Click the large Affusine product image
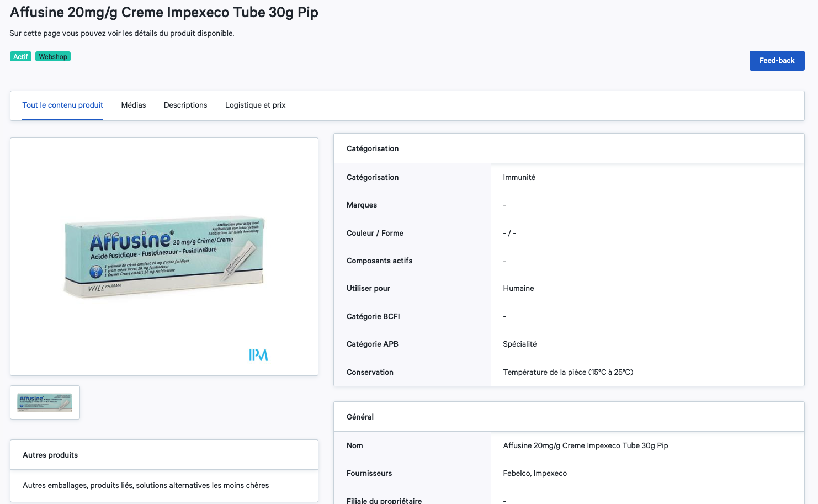Viewport: 818px width, 504px height. pos(164,257)
